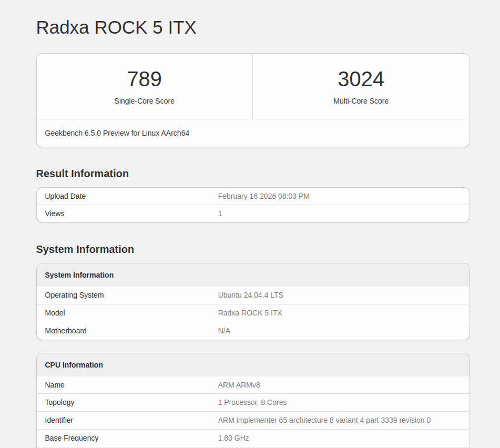
Task: Click the single-core score value 789
Action: pos(144,79)
